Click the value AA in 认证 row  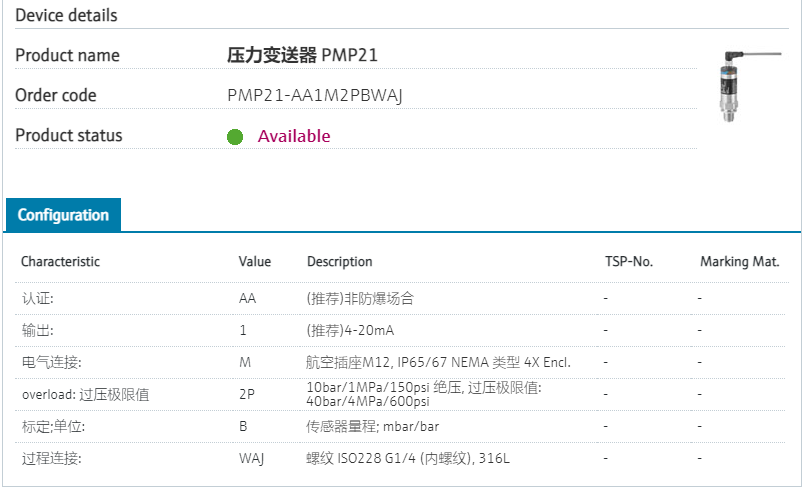pyautogui.click(x=247, y=298)
